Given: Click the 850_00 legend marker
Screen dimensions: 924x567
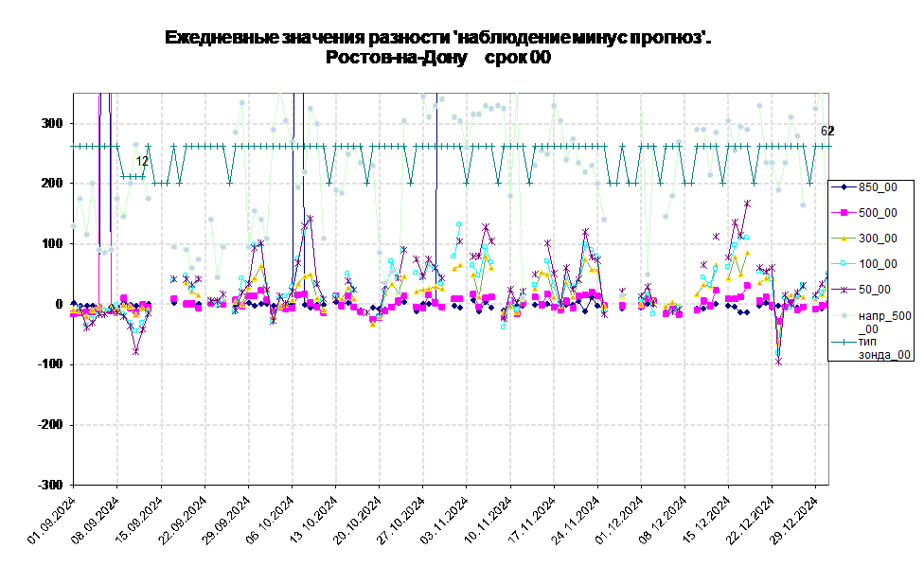Looking at the screenshot, I should 844,187.
